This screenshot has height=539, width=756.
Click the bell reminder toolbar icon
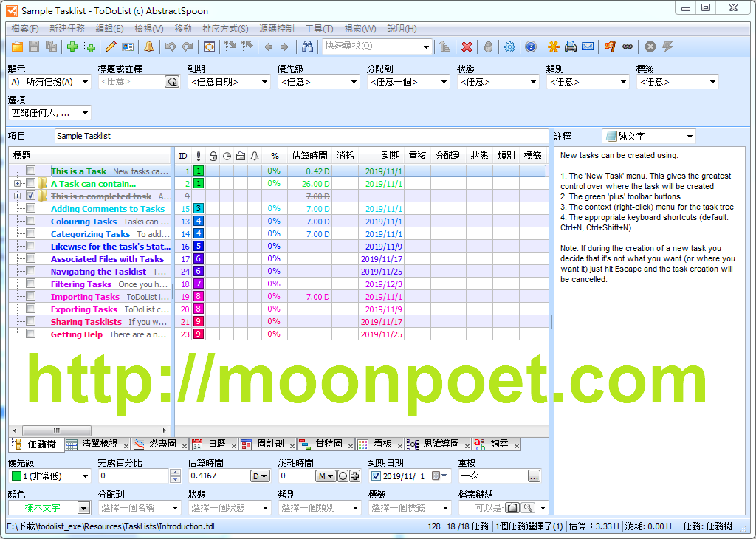[x=149, y=47]
